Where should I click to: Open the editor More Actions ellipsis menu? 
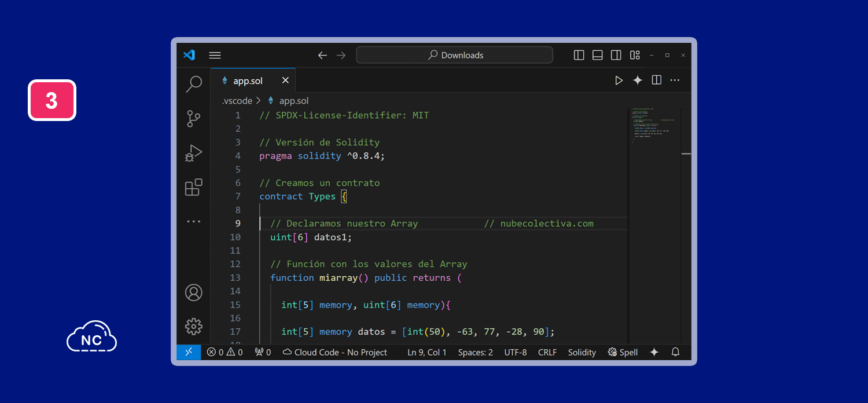coord(675,80)
